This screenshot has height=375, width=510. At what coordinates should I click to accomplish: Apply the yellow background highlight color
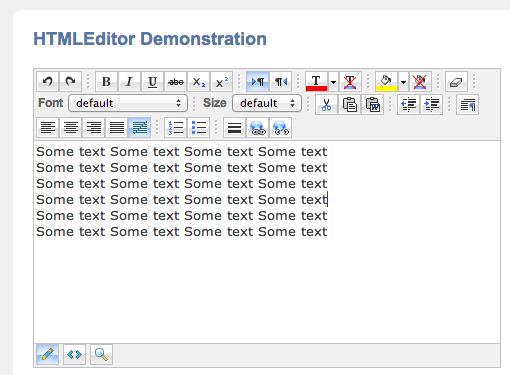coord(386,81)
